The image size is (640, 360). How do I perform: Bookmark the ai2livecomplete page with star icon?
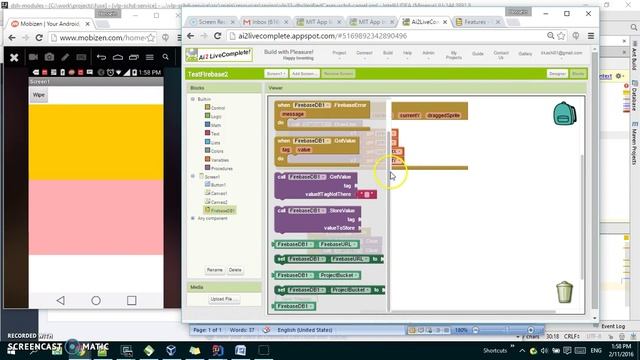[561, 36]
